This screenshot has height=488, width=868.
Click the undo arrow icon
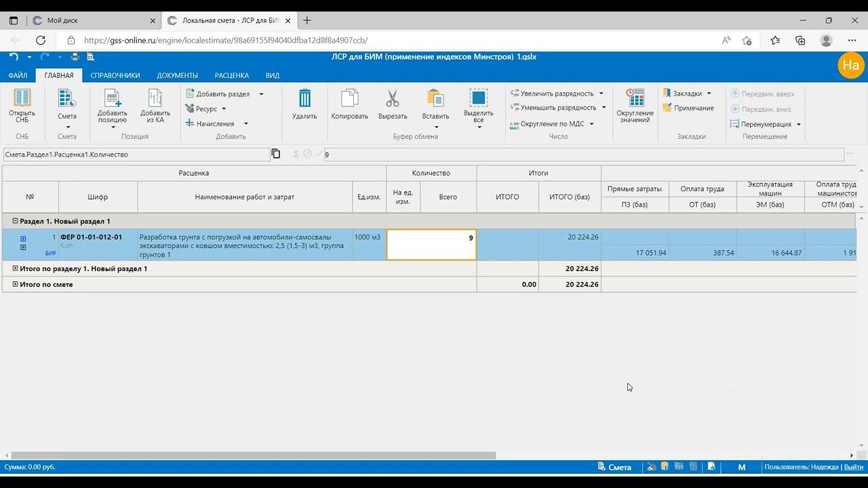(x=14, y=57)
